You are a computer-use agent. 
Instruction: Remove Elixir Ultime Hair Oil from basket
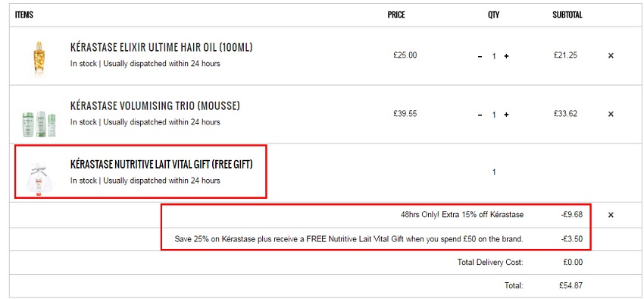pyautogui.click(x=611, y=55)
